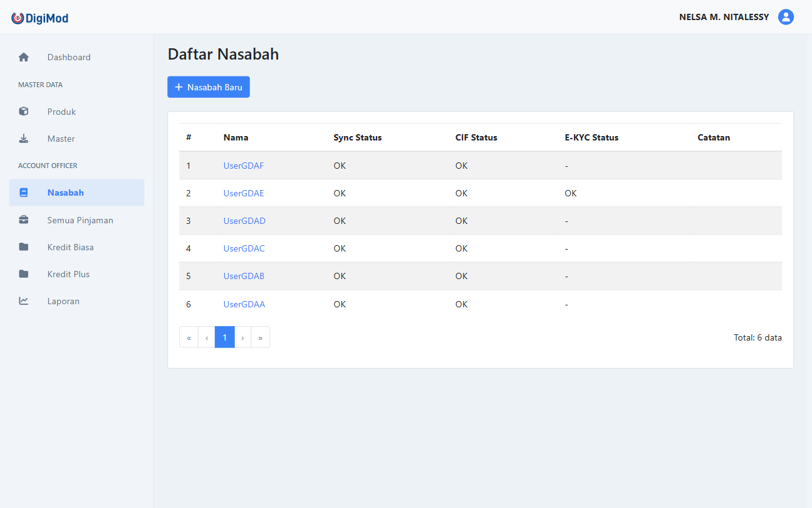Click the DigiMod logo
The width and height of the screenshot is (812, 508).
pos(39,17)
